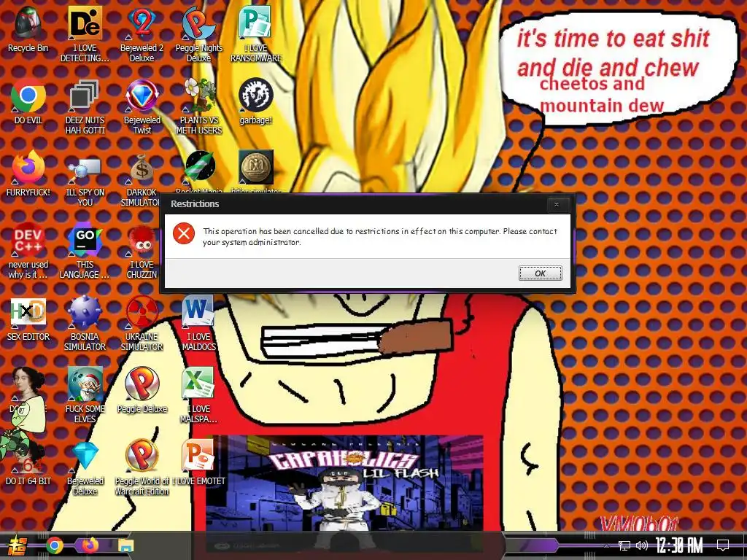Viewport: 747px width, 560px height.
Task: Open the volume control tray icon
Action: (x=642, y=545)
